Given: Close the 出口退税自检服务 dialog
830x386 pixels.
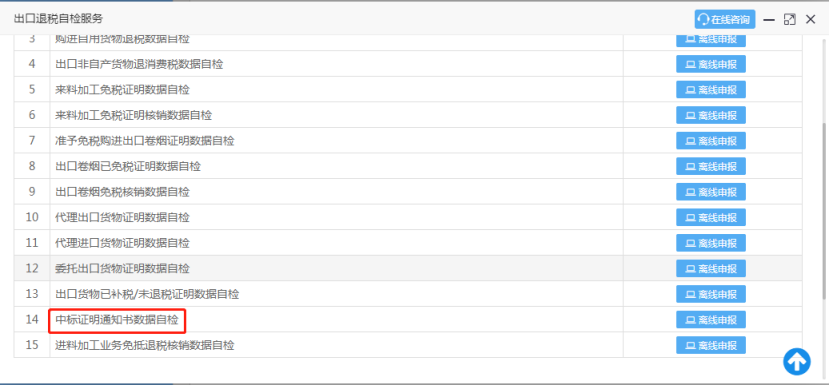Looking at the screenshot, I should pyautogui.click(x=810, y=20).
